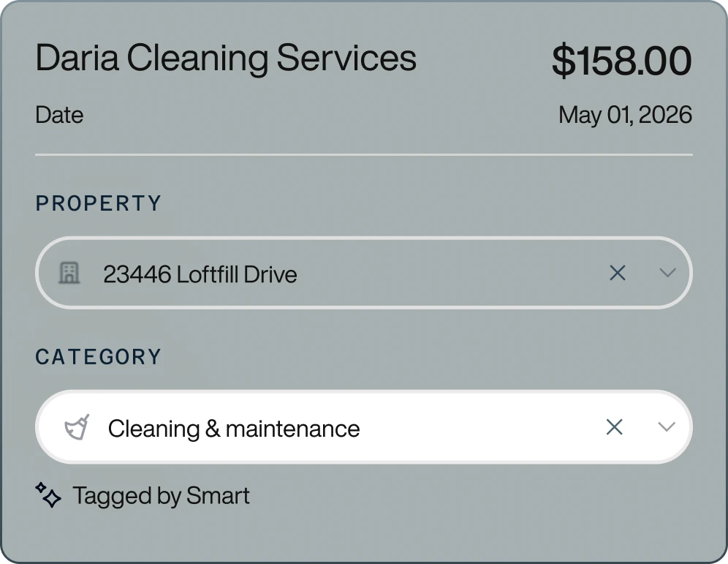
Task: Select the Daria Cleaning Services title
Action: [x=226, y=58]
